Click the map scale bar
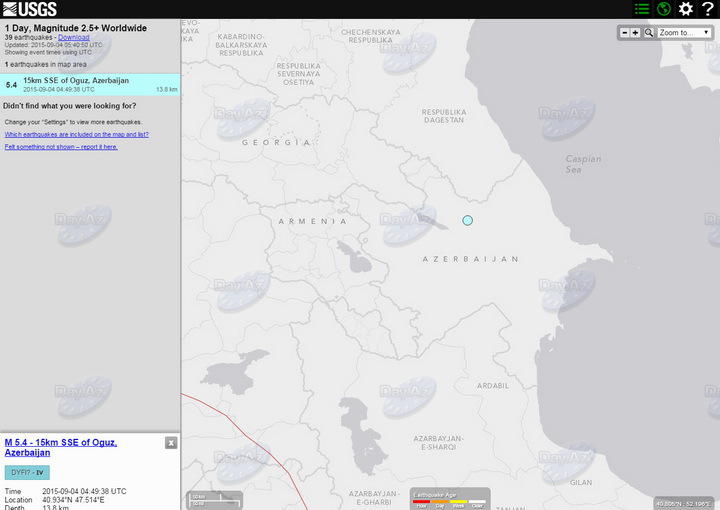The width and height of the screenshot is (720, 510). [213, 500]
